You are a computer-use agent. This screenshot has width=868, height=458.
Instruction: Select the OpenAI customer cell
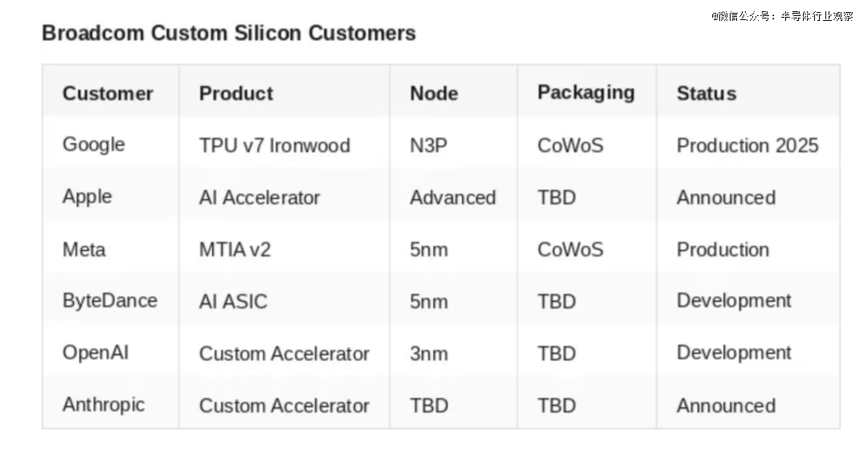click(96, 353)
